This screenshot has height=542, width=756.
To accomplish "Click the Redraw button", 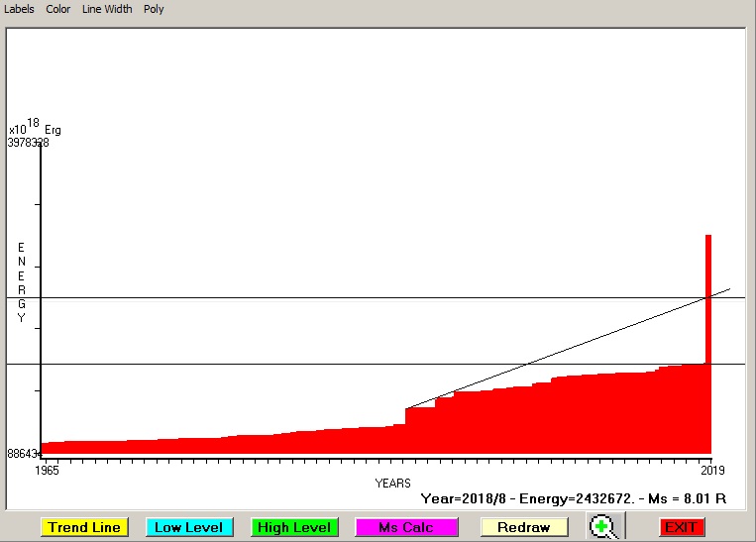I will pos(524,527).
